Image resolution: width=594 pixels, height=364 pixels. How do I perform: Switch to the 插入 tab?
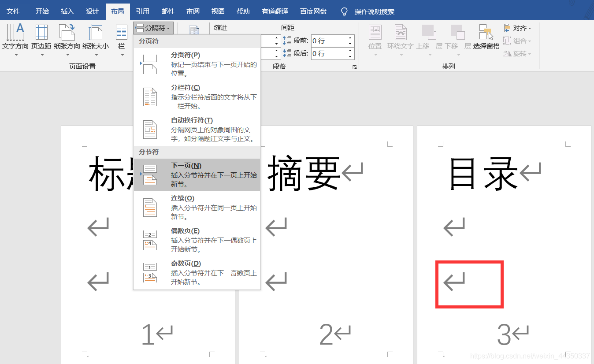pos(67,11)
